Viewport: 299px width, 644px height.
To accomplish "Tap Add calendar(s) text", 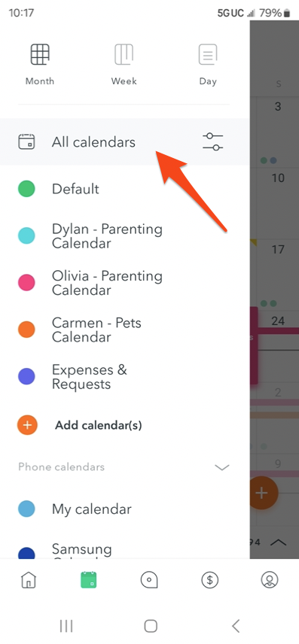I will (99, 425).
